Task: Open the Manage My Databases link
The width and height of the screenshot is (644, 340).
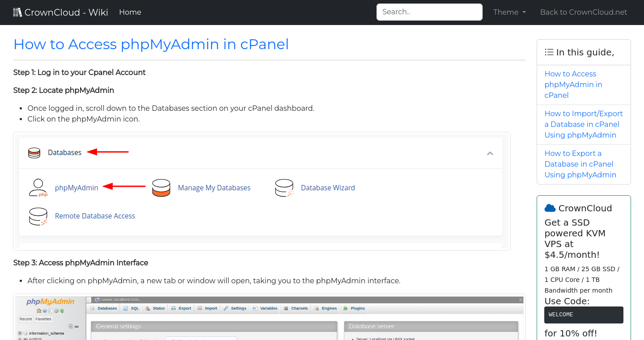Action: tap(214, 188)
